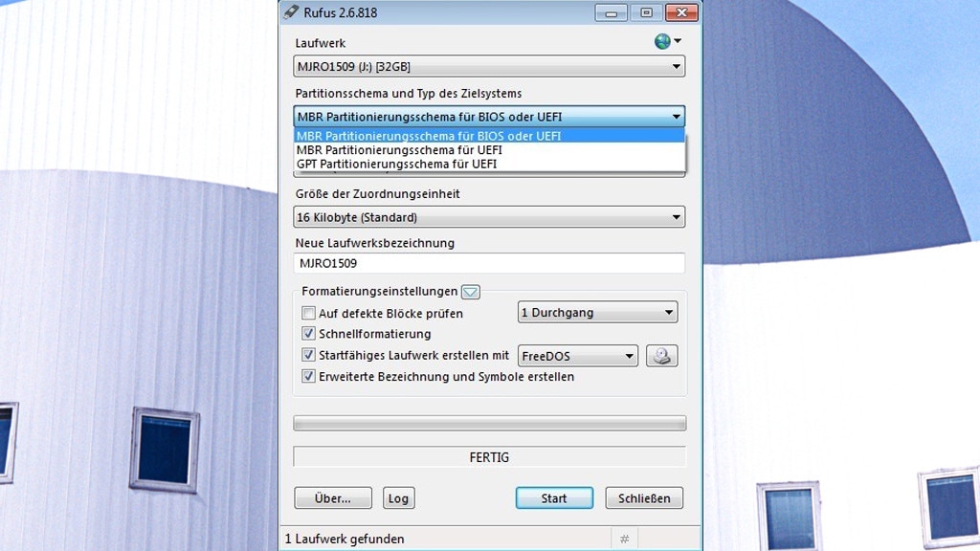Click the Neue Laufwerksbezeichnung input field
Viewport: 980px width, 551px height.
point(489,263)
